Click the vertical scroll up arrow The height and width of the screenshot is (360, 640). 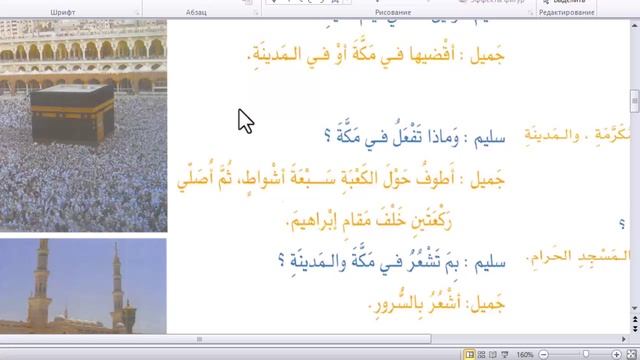[635, 25]
